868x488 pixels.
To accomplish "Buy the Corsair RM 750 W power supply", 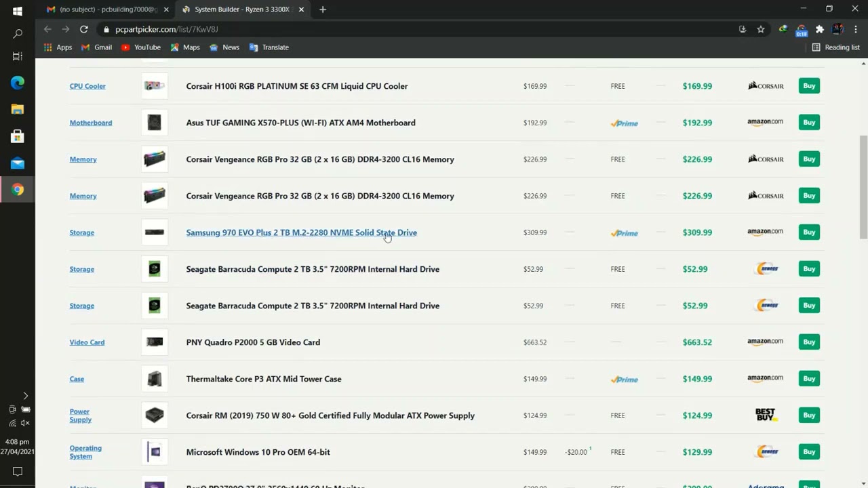I will pyautogui.click(x=809, y=415).
